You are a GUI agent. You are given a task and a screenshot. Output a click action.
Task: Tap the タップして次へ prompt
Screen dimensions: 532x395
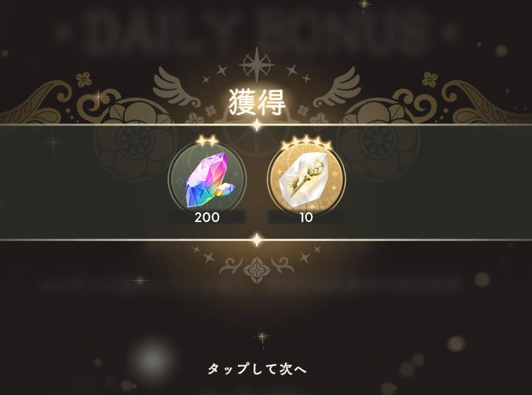click(257, 369)
